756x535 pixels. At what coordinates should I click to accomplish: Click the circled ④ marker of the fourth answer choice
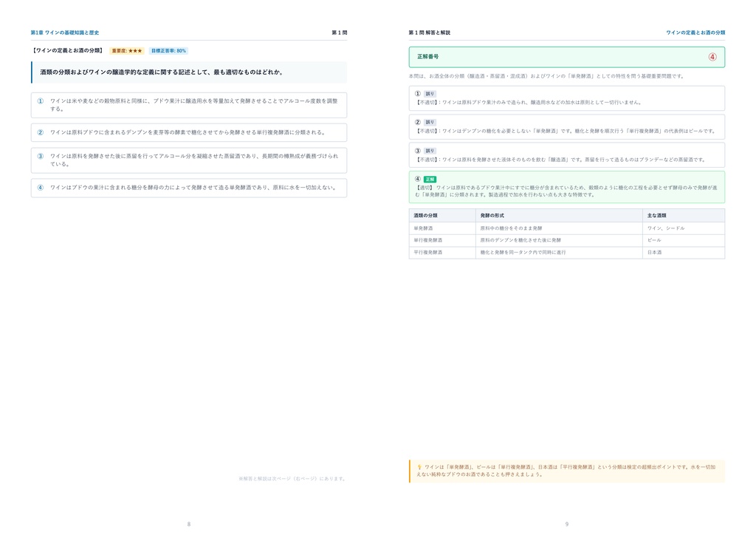[x=41, y=188]
